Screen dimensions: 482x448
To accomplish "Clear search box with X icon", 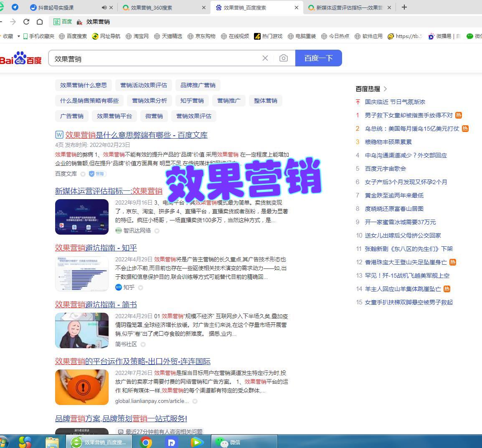I will click(265, 58).
